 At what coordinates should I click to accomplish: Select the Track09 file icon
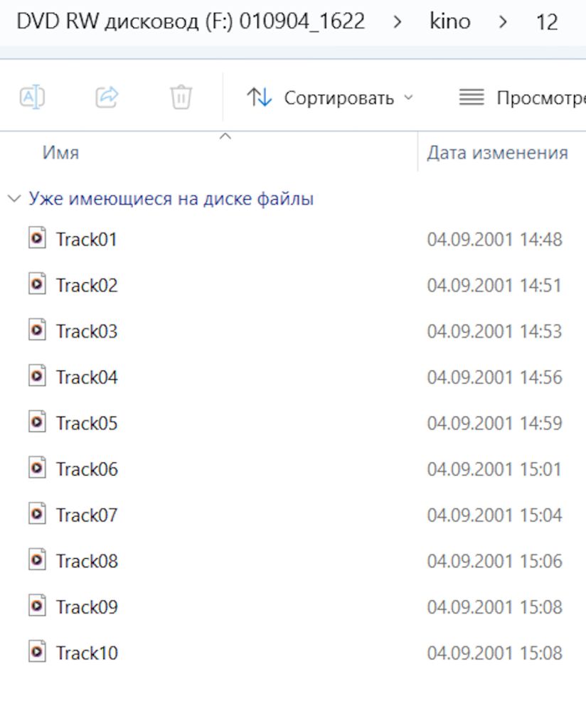37,606
